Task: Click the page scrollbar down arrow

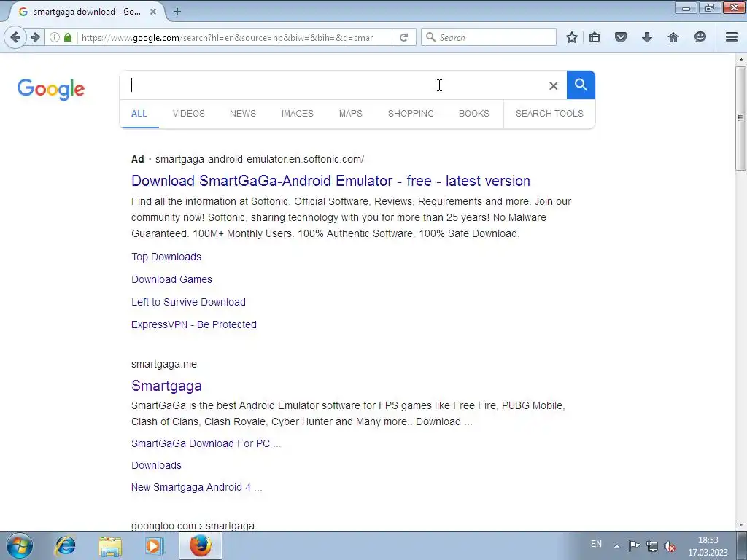Action: pyautogui.click(x=741, y=525)
